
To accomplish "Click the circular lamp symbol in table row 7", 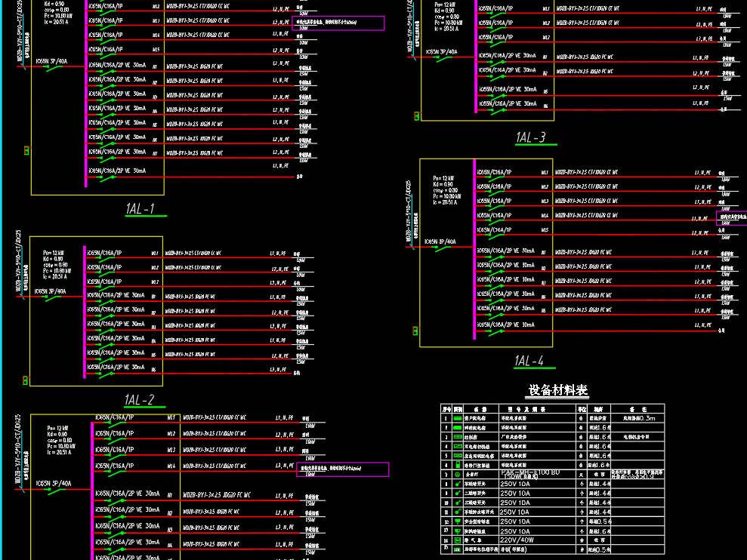I will 458,475.
